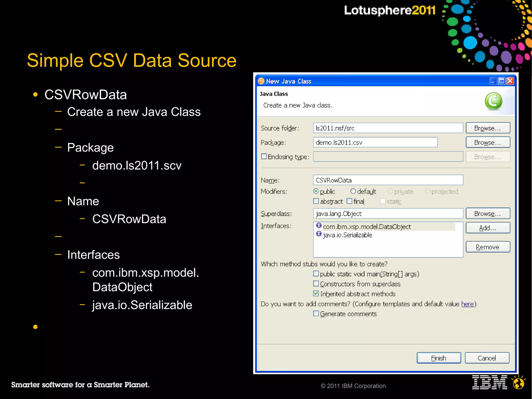
Task: Click Browse next to Superclass field
Action: 488,213
